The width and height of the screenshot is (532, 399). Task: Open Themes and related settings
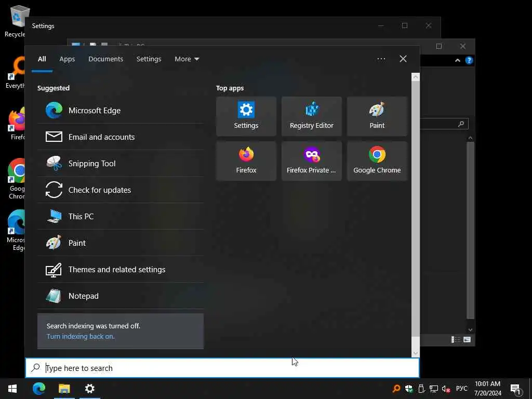click(121, 270)
